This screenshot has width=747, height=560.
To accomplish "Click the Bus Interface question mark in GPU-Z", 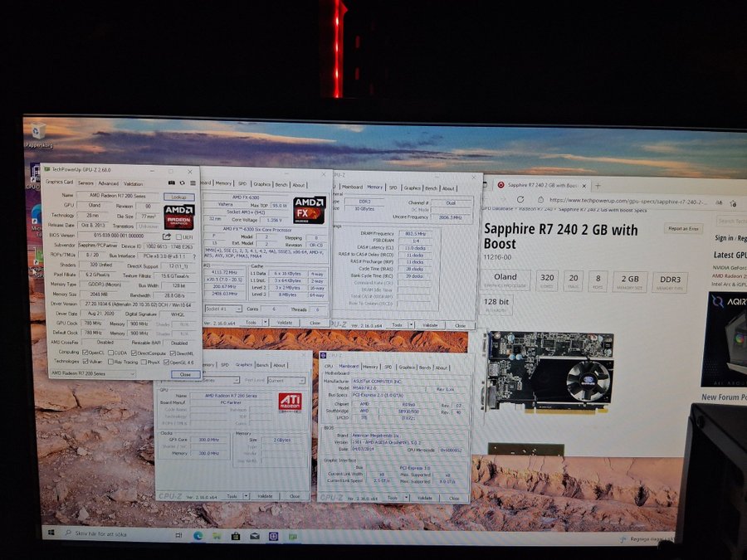I will tap(194, 256).
